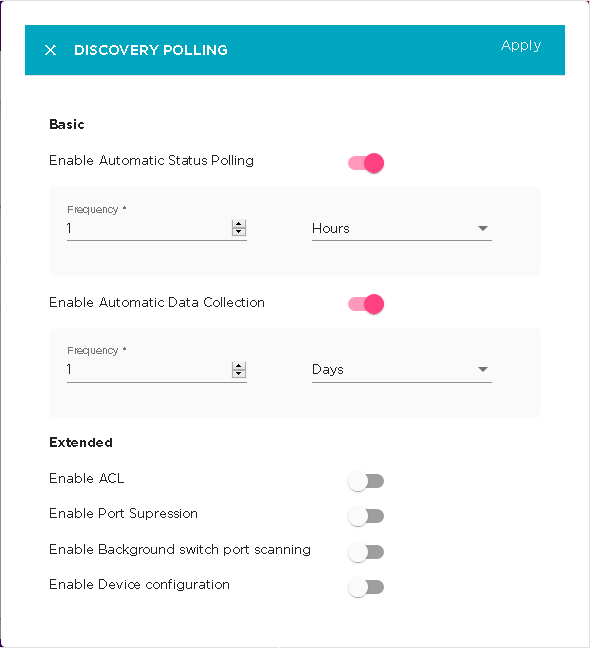
Task: Increase data collection frequency with up arrow
Action: [x=239, y=366]
